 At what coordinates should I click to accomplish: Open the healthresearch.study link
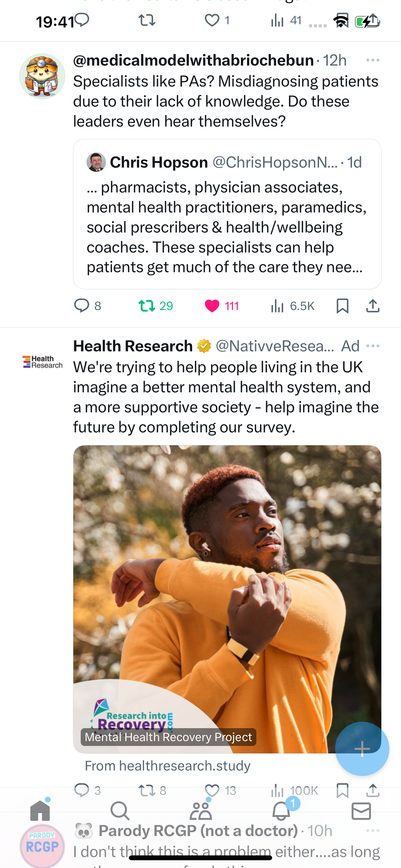pyautogui.click(x=168, y=766)
